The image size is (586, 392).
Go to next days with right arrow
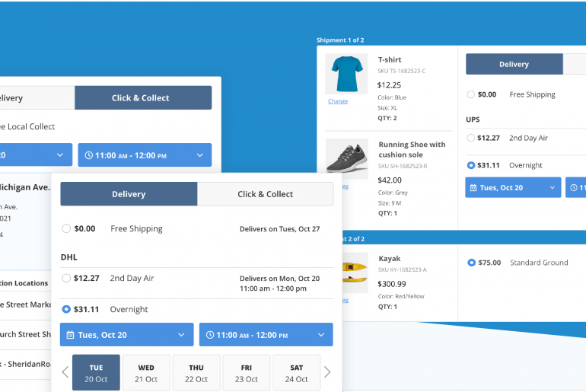click(327, 371)
